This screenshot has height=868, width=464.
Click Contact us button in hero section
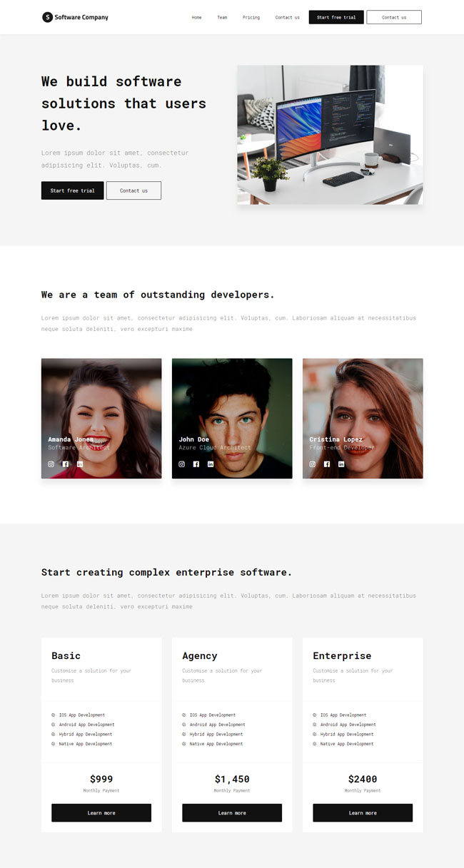(133, 190)
